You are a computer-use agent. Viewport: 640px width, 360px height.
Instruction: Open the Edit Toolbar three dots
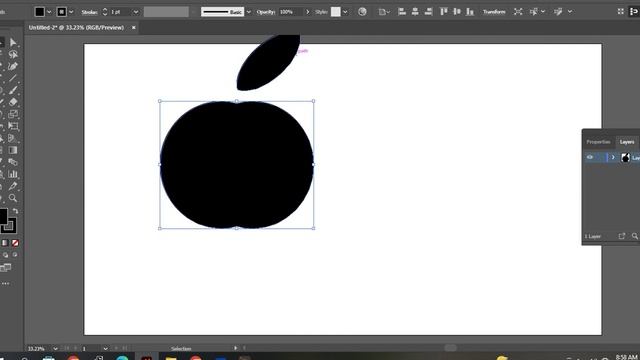[5, 283]
